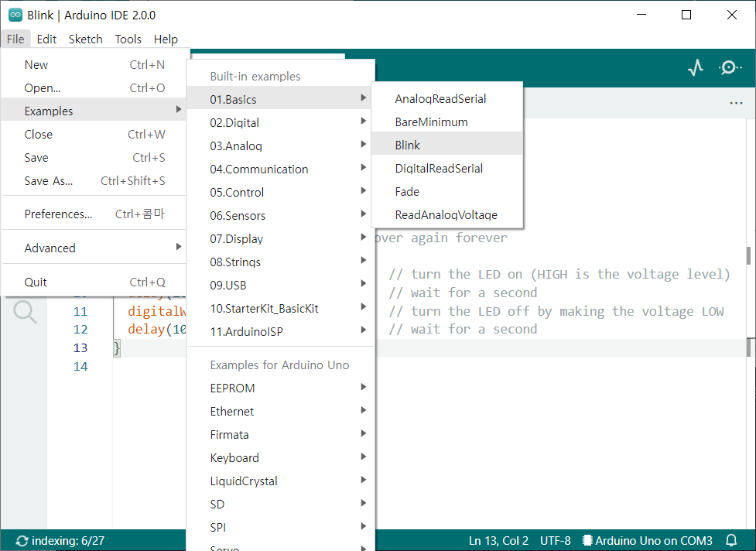This screenshot has height=551, width=756.
Task: Click Ln 13, Col 2 cursor position
Action: [x=498, y=541]
